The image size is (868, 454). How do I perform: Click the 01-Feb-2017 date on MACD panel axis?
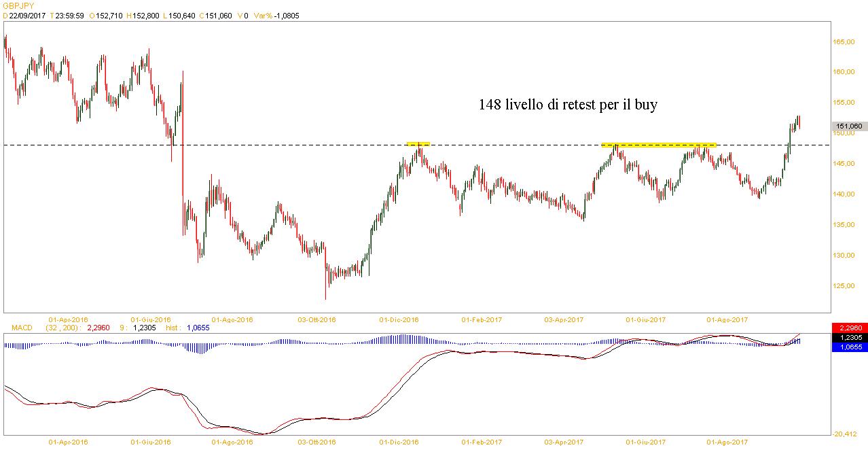coord(482,442)
